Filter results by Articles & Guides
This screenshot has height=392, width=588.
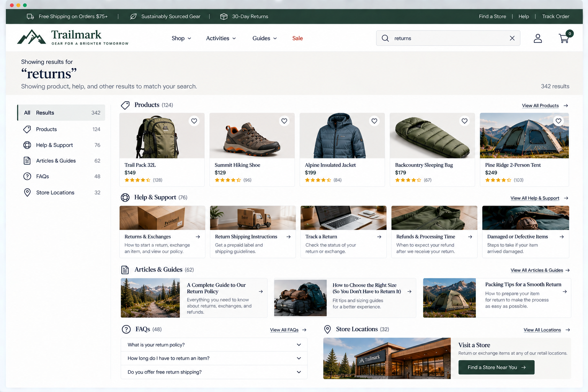pyautogui.click(x=61, y=161)
